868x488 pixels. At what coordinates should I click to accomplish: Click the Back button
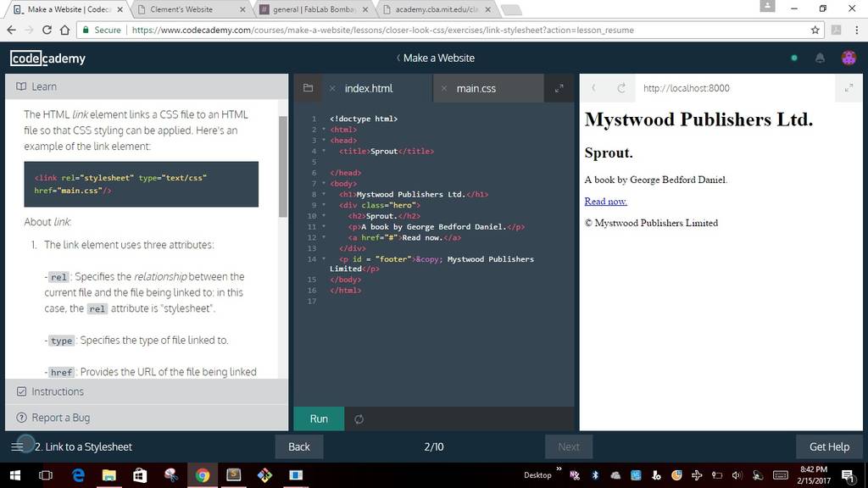(299, 446)
